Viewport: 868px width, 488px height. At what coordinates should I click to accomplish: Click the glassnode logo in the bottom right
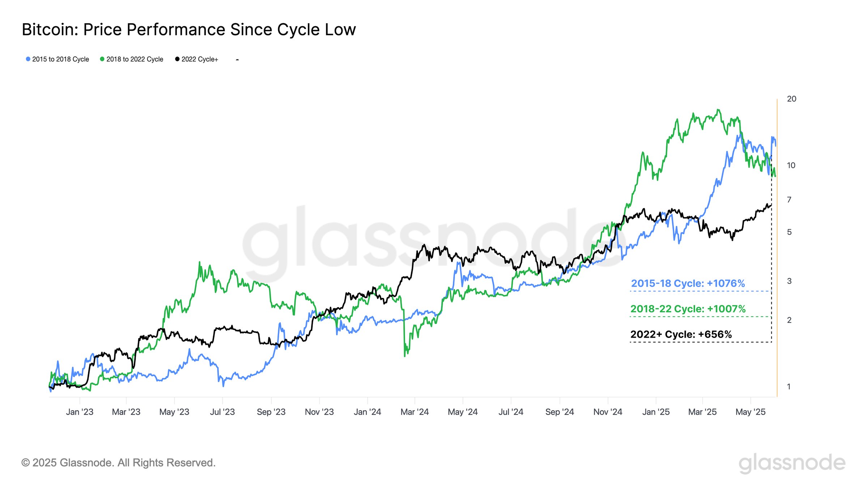coord(792,463)
